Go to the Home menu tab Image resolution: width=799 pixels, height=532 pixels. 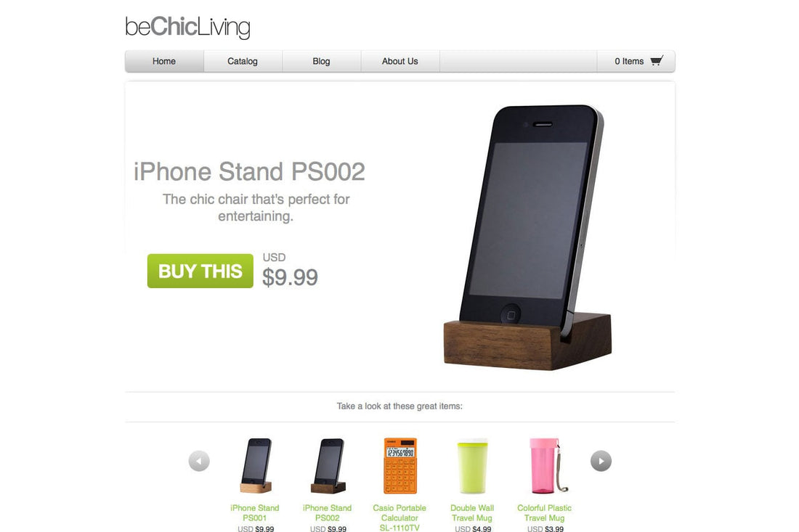click(x=164, y=61)
